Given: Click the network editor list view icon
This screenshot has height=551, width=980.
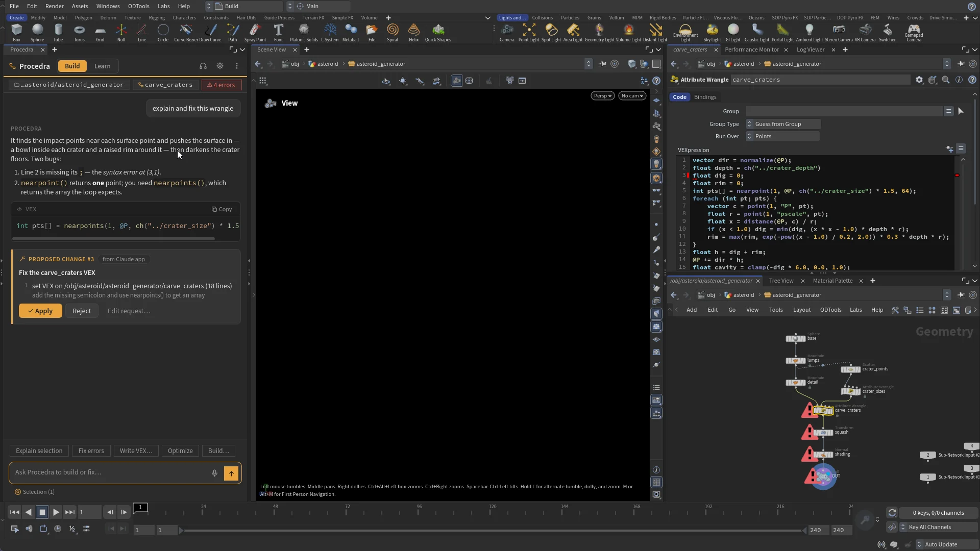Looking at the screenshot, I should (x=920, y=310).
